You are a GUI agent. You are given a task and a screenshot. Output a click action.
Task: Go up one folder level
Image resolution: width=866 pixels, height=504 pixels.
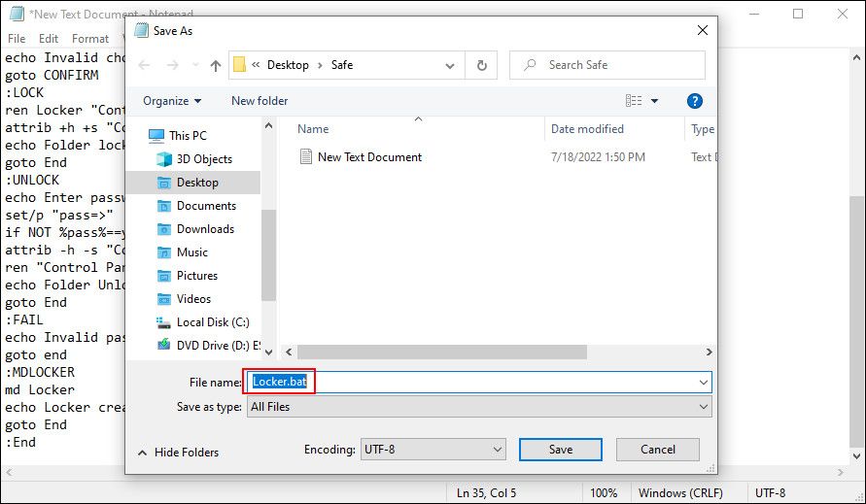pos(216,65)
